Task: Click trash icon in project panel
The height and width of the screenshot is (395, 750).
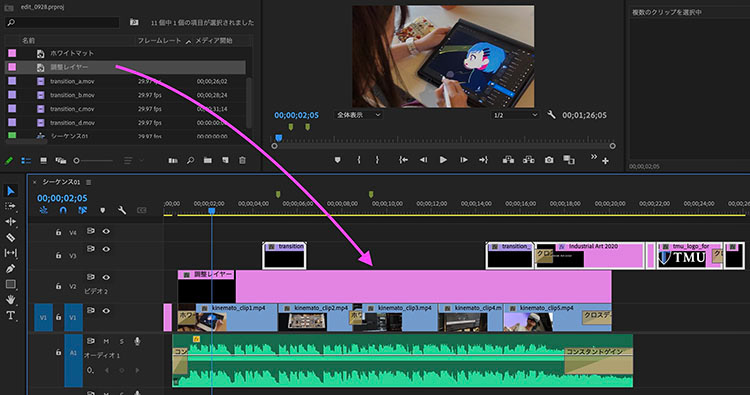Action: [x=243, y=161]
